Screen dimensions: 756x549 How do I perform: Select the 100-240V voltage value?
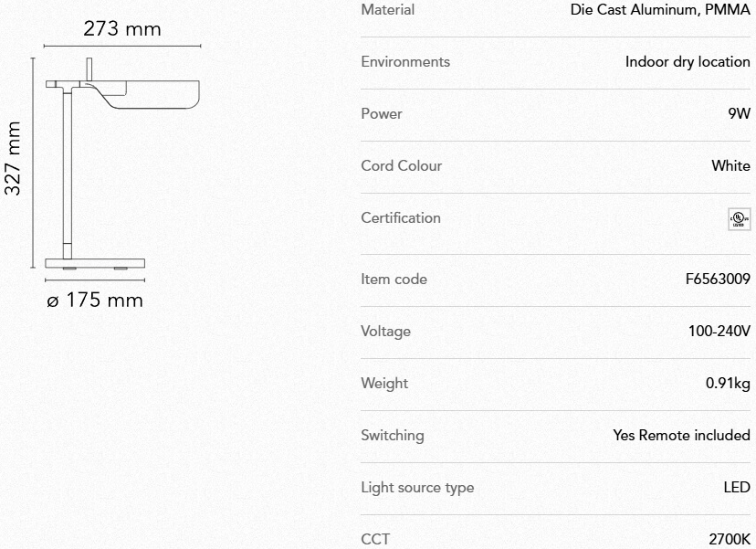721,332
